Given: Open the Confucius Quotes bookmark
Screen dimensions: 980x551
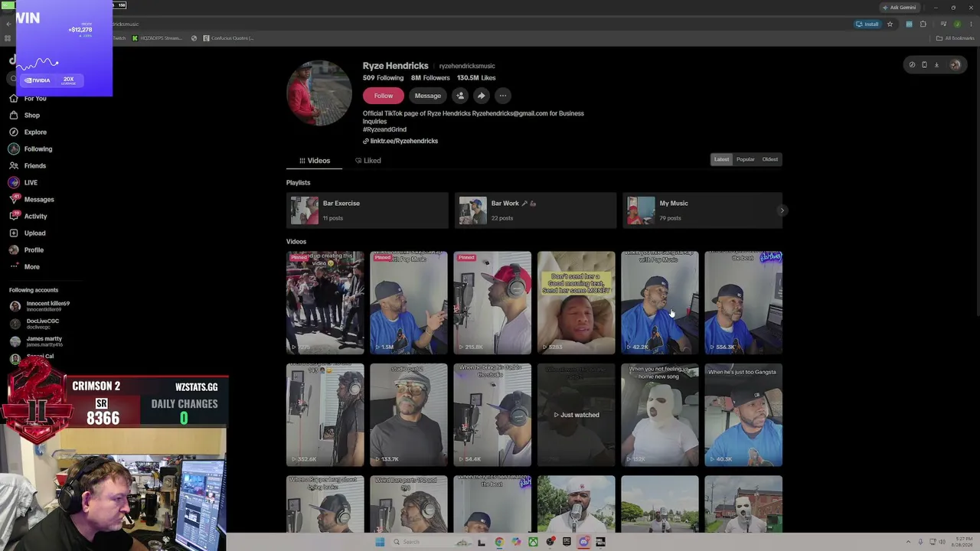Looking at the screenshot, I should [x=228, y=38].
